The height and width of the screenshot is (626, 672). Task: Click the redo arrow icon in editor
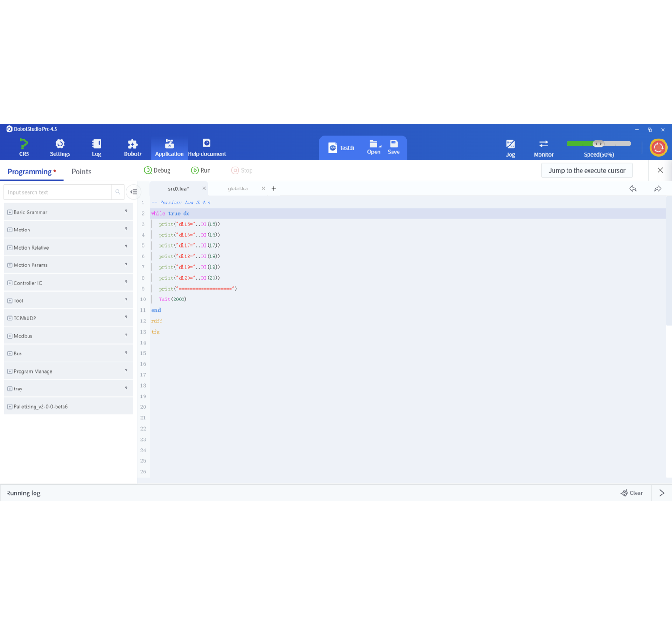658,188
